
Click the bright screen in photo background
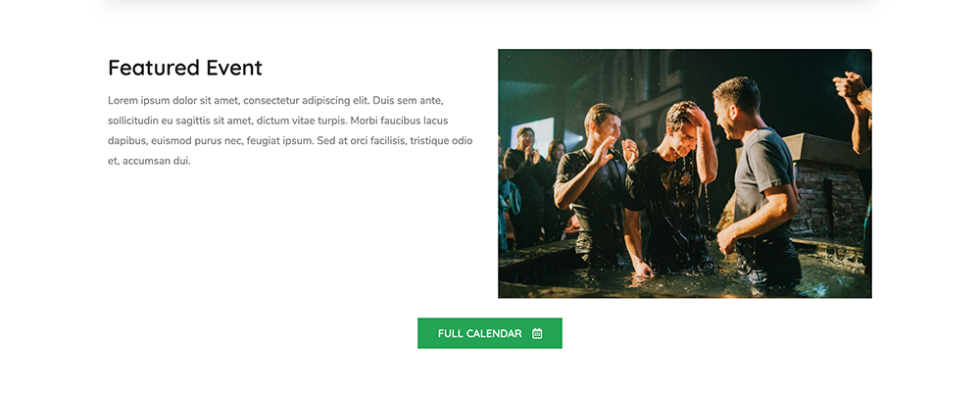(x=532, y=132)
